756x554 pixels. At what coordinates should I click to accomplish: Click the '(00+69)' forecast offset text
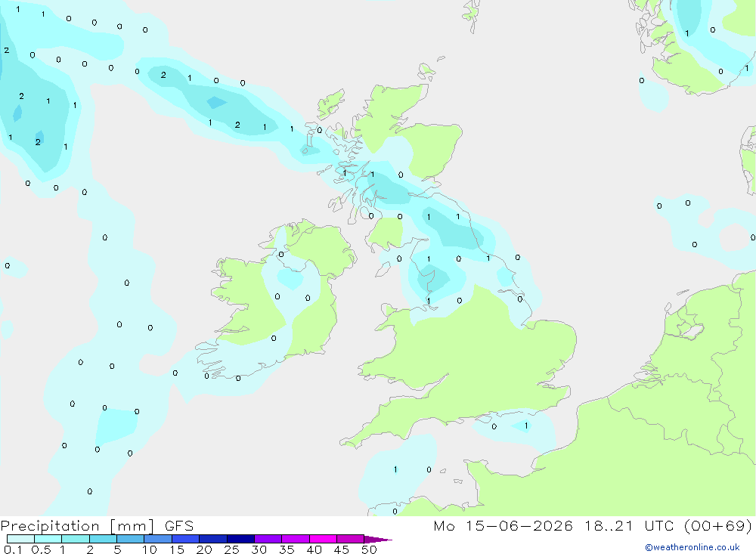pyautogui.click(x=718, y=526)
